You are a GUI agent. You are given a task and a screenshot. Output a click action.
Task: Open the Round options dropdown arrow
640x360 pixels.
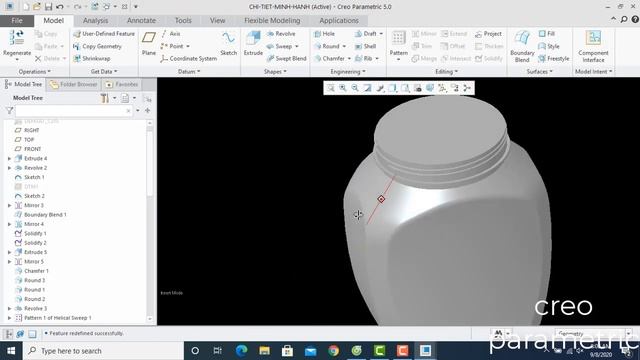coord(344,47)
